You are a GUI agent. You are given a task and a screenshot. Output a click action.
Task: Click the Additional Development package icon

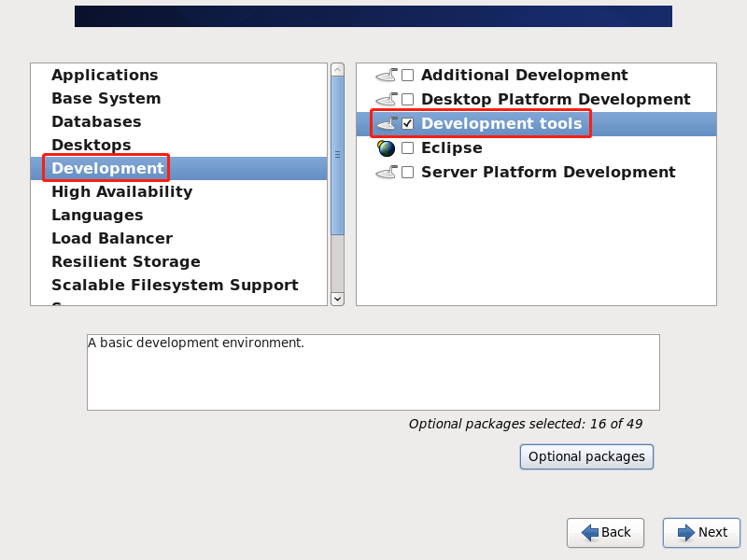[x=387, y=75]
